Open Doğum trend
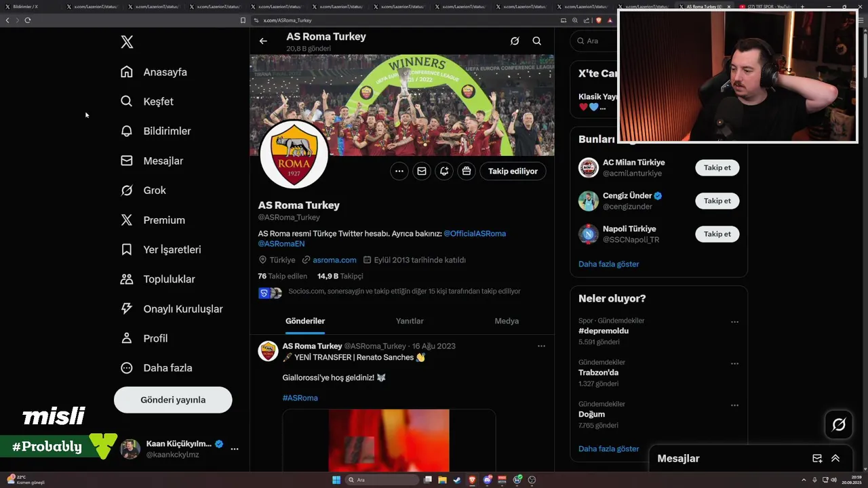Viewport: 868px width, 488px height. click(x=591, y=414)
